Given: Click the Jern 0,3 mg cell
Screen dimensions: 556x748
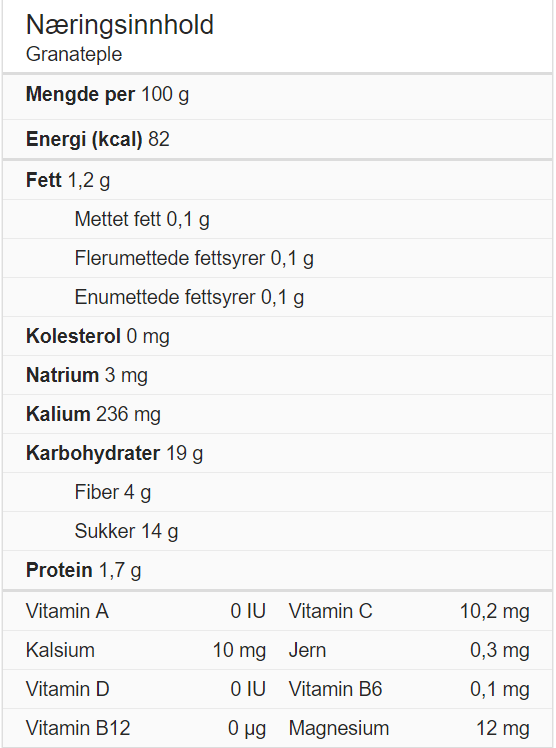Looking at the screenshot, I should pos(409,651).
